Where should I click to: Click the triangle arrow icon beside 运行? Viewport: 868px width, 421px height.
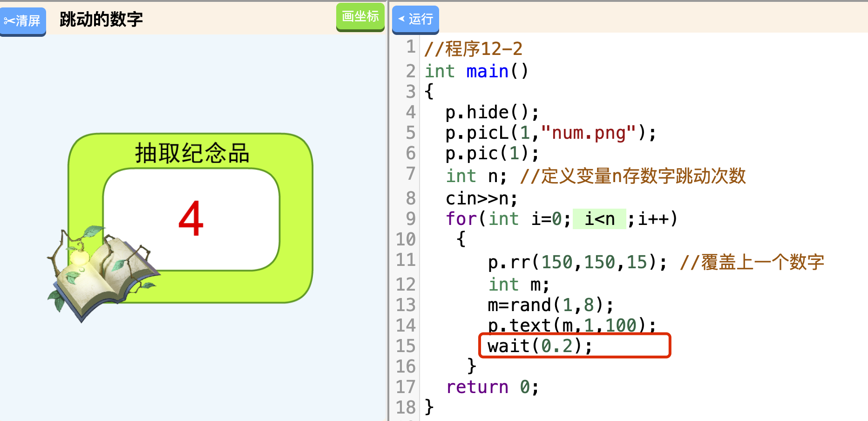pyautogui.click(x=401, y=19)
